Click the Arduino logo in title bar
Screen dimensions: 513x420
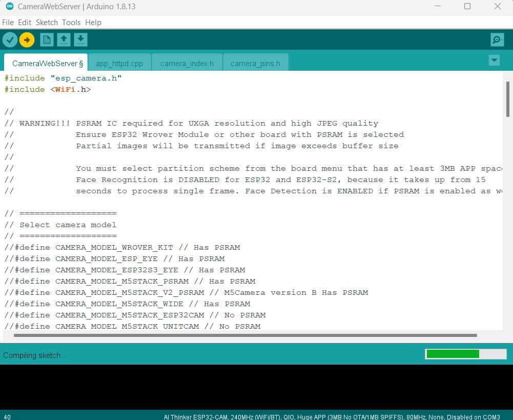click(9, 7)
